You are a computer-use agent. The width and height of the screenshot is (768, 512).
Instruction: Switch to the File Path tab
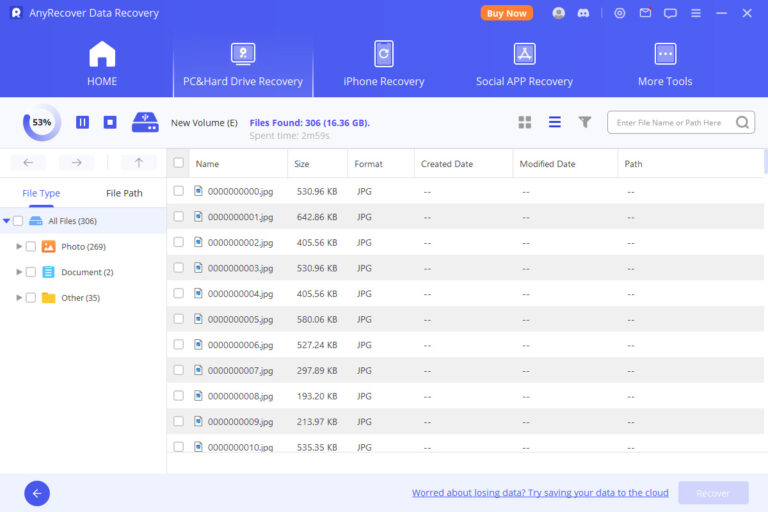click(x=124, y=193)
